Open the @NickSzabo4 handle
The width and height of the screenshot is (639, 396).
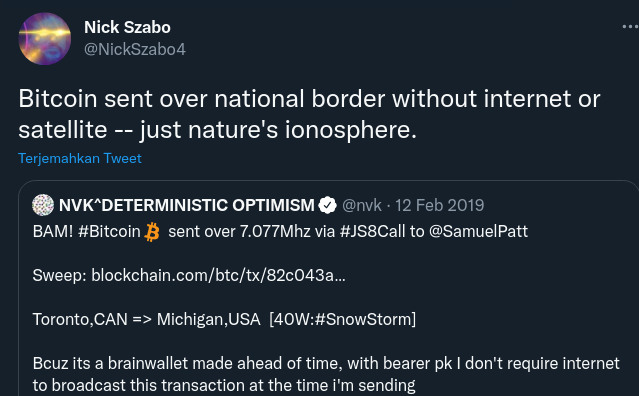pyautogui.click(x=135, y=49)
